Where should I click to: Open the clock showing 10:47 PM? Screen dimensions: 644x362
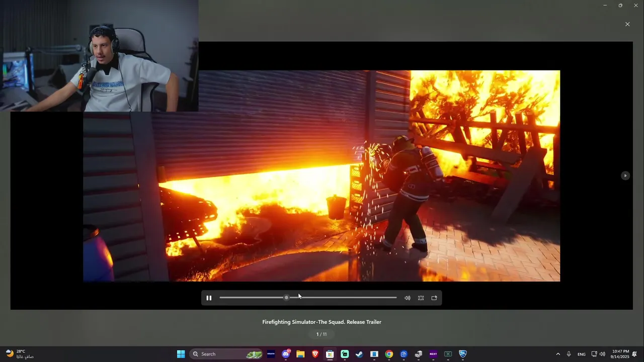620,354
